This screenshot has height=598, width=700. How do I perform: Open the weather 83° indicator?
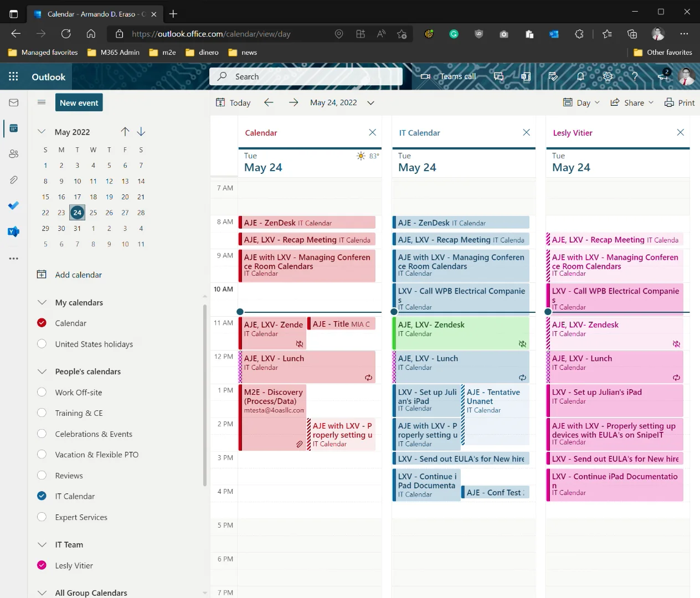click(368, 156)
